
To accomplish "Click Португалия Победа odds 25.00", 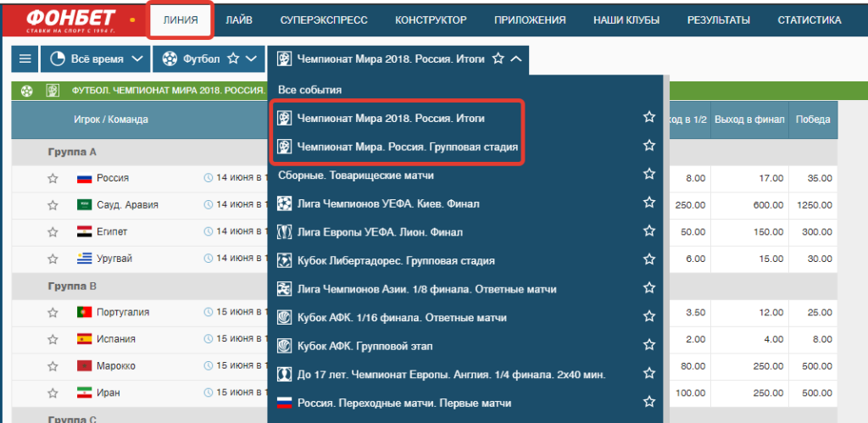I will [820, 312].
